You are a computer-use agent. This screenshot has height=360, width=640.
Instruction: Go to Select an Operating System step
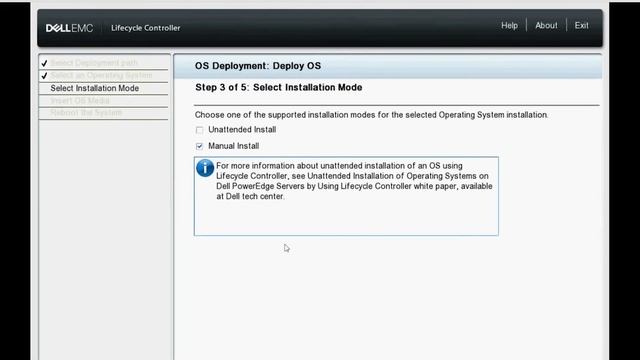pos(101,76)
